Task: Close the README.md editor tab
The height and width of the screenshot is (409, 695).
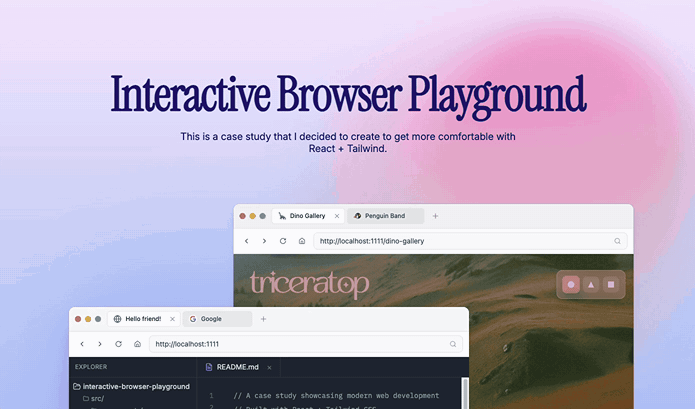Action: pyautogui.click(x=269, y=367)
